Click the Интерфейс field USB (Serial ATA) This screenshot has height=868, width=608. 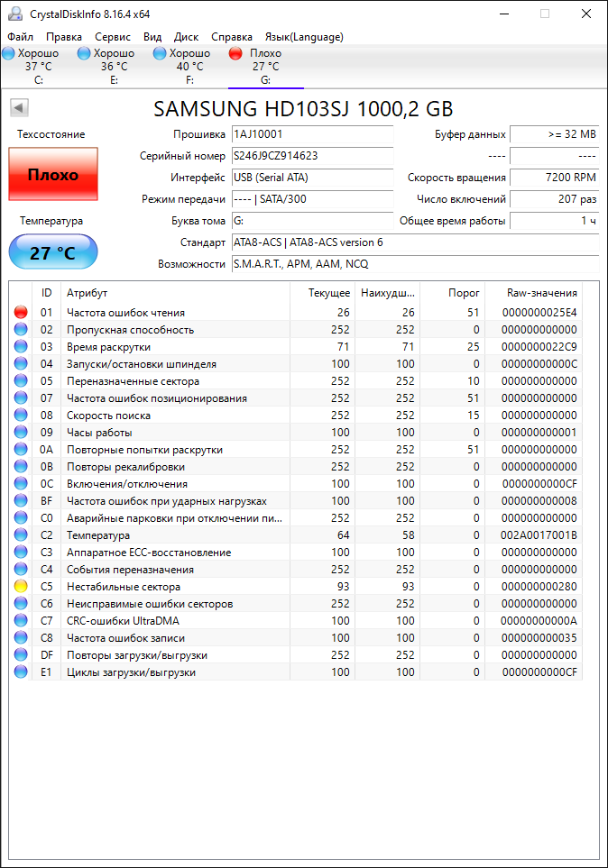click(x=313, y=178)
